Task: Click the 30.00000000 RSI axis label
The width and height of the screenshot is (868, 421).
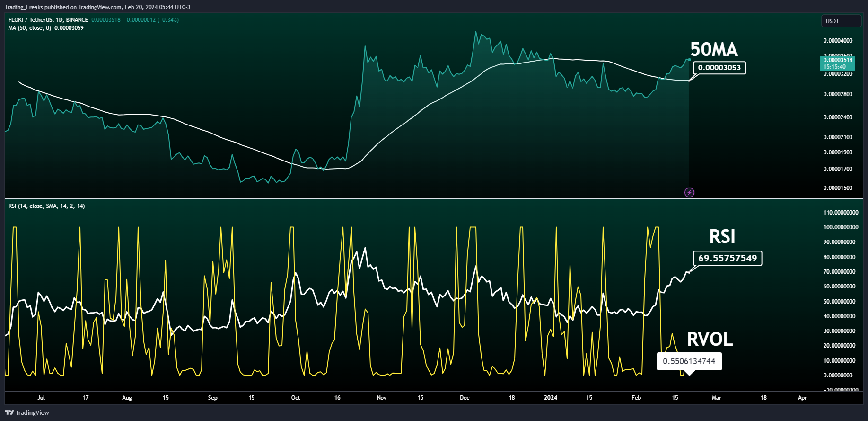Action: (x=839, y=331)
